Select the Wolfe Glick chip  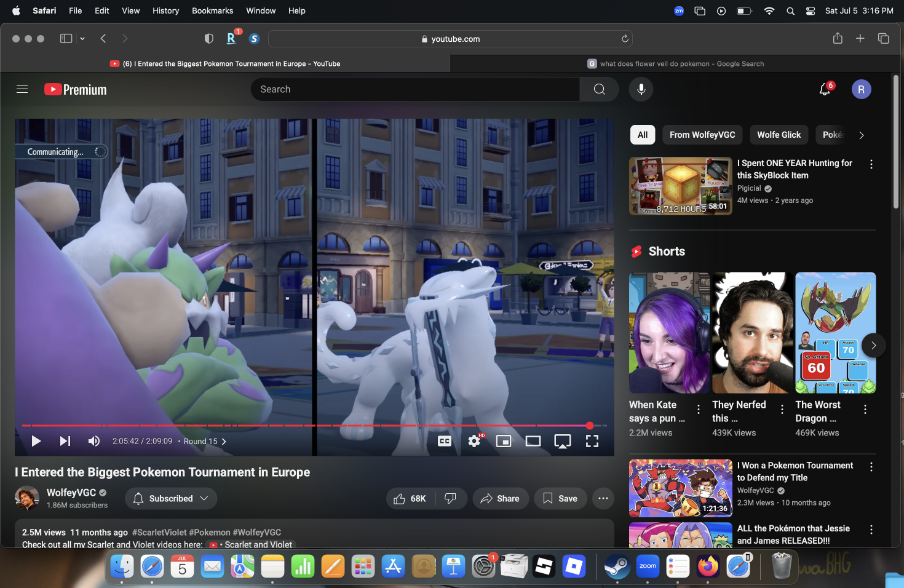pos(779,135)
